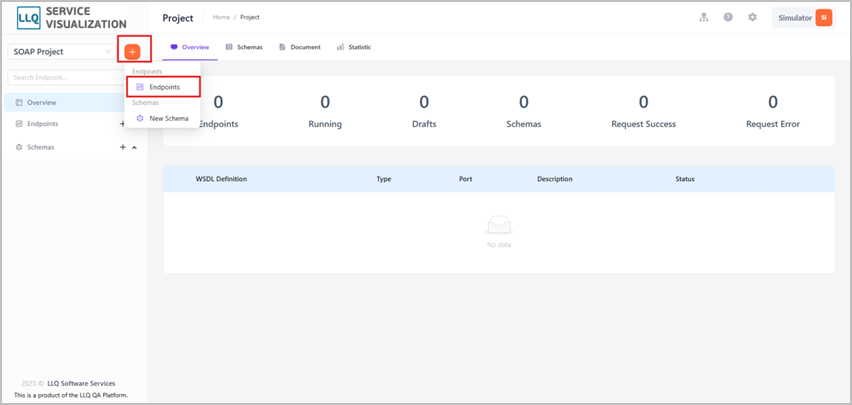Switch to the Schemas tab
Screen dimensions: 852x405
pos(244,47)
